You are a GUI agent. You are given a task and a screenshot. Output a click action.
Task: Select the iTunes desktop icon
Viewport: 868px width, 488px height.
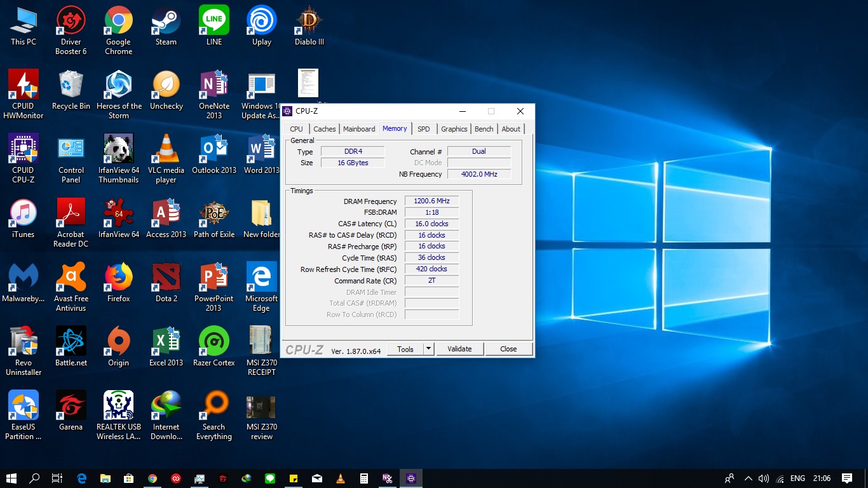pos(24,219)
